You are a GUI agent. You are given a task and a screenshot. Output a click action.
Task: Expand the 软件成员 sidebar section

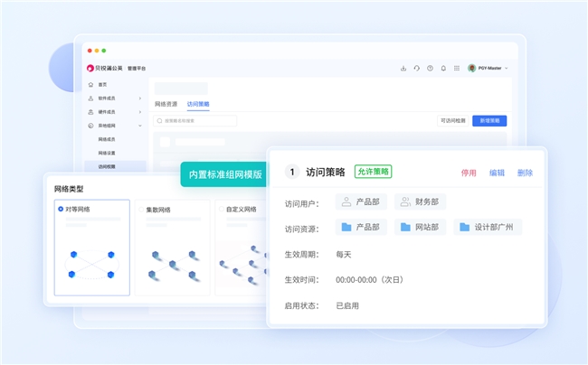coord(139,98)
